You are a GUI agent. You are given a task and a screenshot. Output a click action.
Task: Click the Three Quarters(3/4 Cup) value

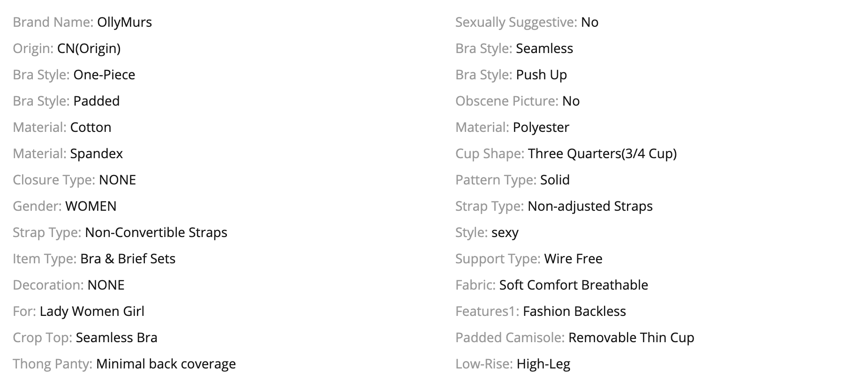[602, 154]
